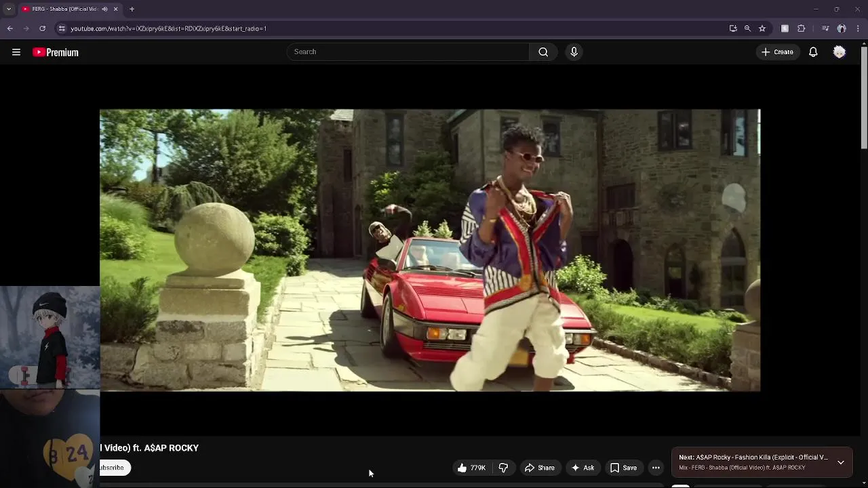Open the browser extensions puzzle icon
The image size is (868, 488).
(802, 28)
